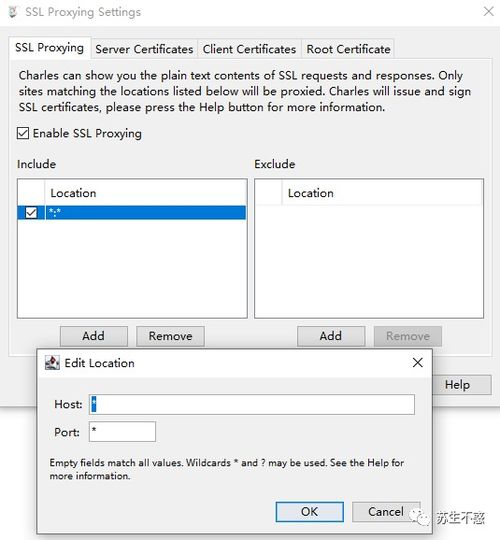The image size is (500, 540).
Task: Click into the Port input field
Action: pyautogui.click(x=122, y=432)
